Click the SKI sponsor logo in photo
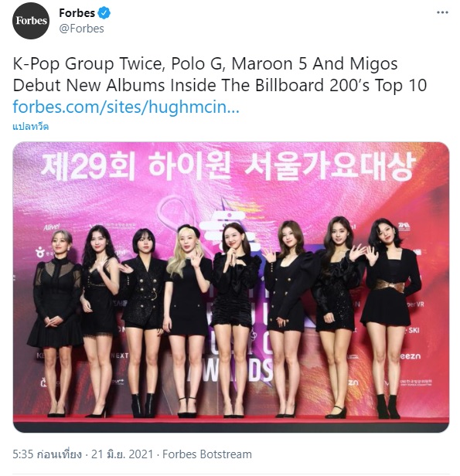This screenshot has height=476, width=460. 413,330
